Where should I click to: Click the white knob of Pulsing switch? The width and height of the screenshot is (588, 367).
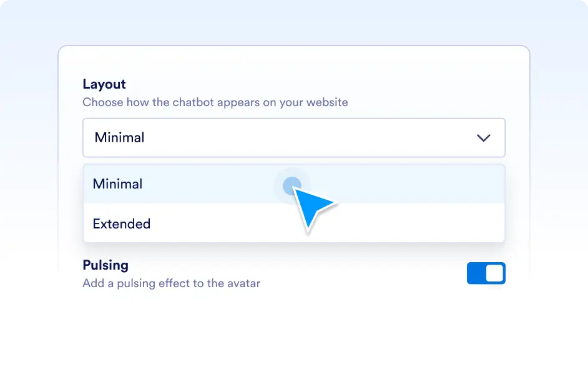[x=494, y=273]
